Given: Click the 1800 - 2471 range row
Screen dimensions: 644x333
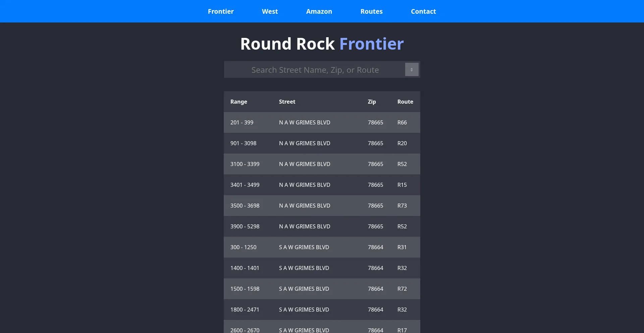Looking at the screenshot, I should pos(322,310).
